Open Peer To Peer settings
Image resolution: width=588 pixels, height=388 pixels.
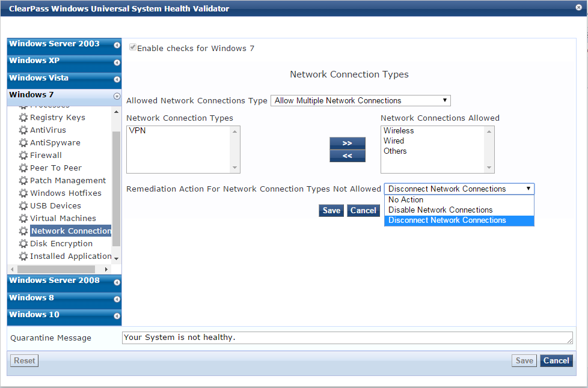point(55,168)
